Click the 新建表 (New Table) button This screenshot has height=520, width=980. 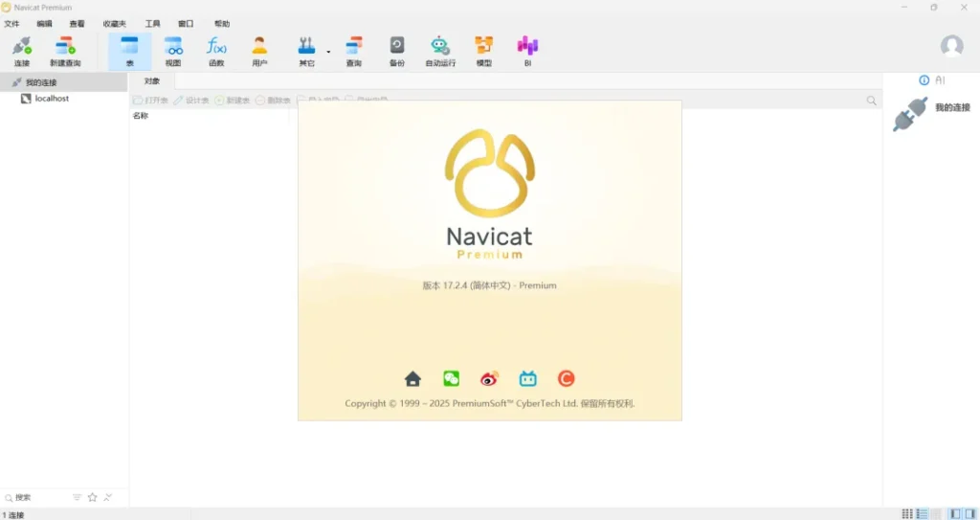[233, 101]
